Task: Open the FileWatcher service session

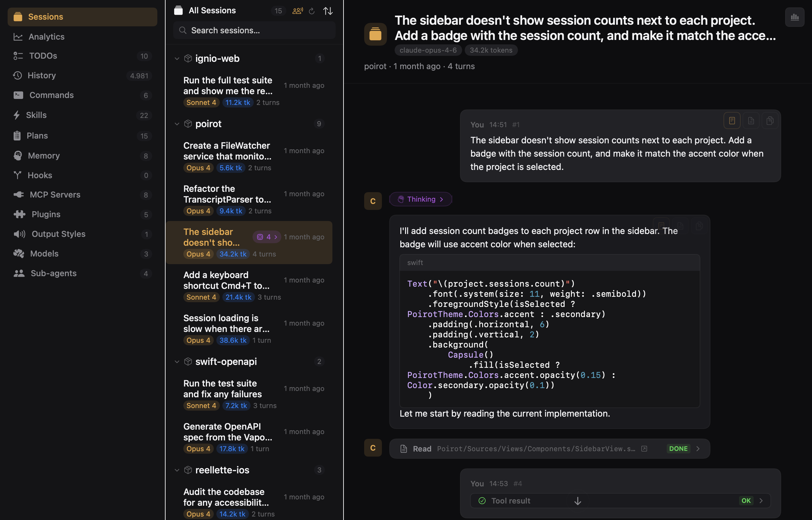Action: tap(227, 151)
